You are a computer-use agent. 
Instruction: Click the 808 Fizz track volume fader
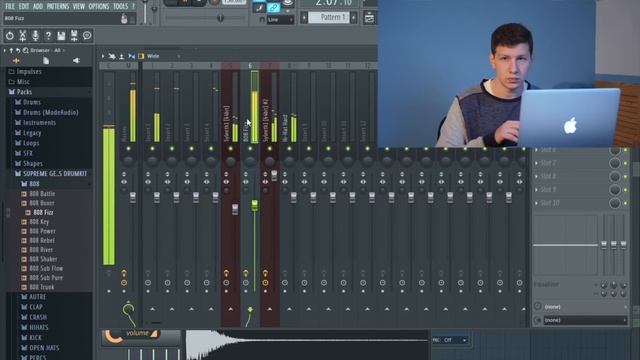(x=254, y=205)
